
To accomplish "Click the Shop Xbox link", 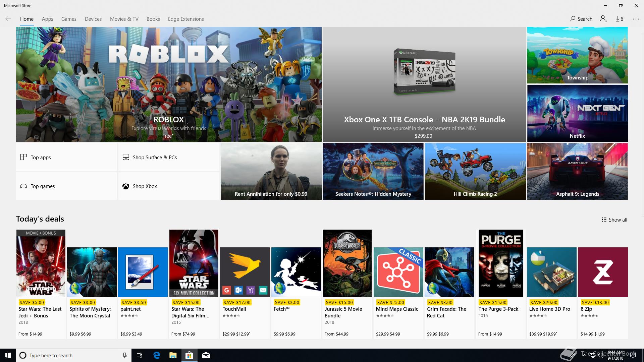I will (169, 186).
